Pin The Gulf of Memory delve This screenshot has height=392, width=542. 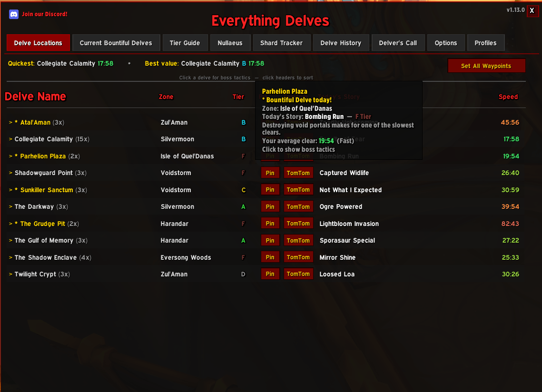click(270, 240)
